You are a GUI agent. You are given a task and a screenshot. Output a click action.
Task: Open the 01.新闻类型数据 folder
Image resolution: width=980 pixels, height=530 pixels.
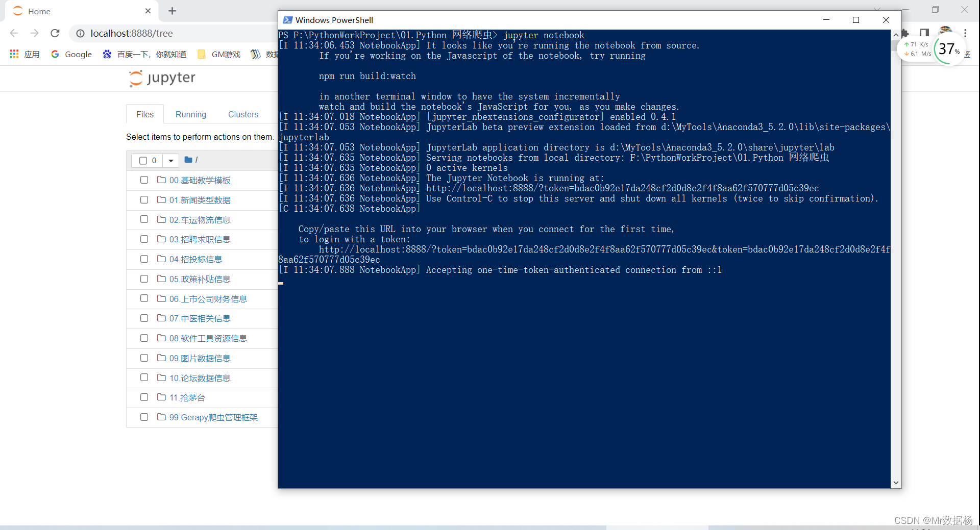click(x=200, y=200)
